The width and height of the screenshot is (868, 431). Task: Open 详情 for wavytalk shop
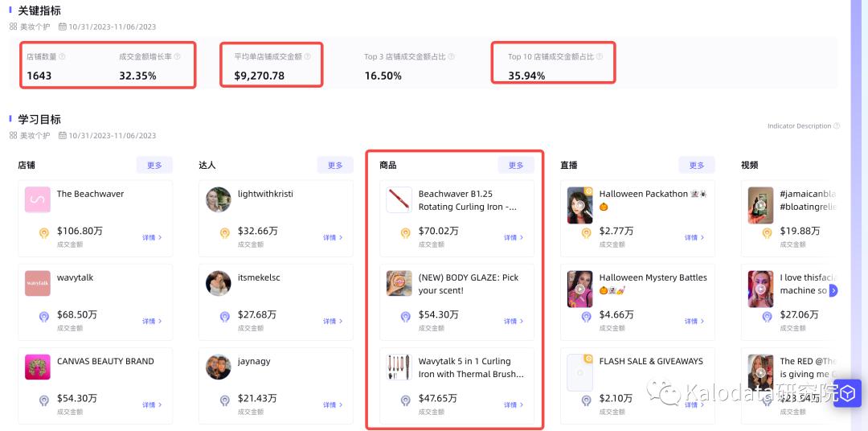pos(152,322)
